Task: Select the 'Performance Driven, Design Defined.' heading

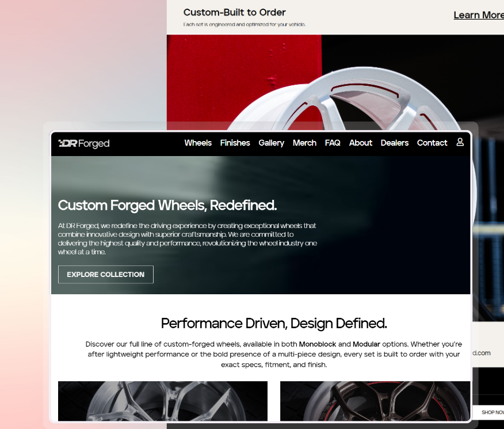Action: coord(274,324)
